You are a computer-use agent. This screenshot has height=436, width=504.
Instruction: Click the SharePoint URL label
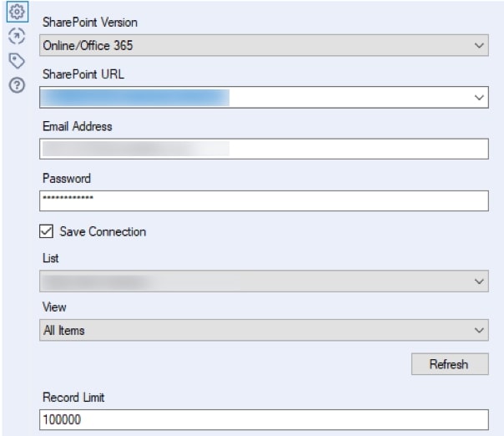(x=83, y=74)
